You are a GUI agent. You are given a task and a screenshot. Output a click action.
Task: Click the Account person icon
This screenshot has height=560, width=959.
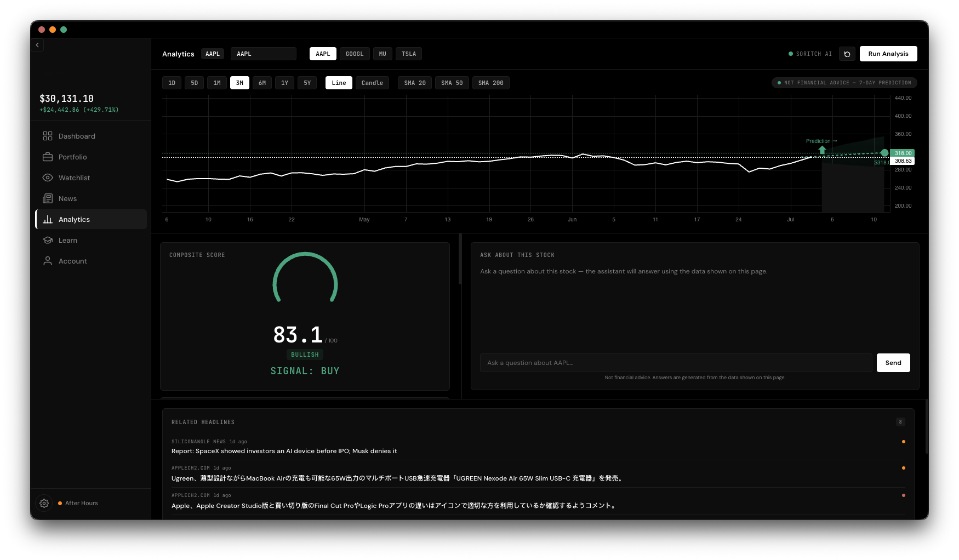(48, 261)
